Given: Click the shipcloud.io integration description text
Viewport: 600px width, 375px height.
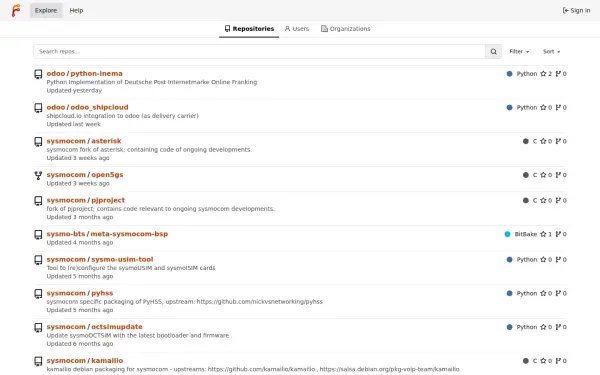Looking at the screenshot, I should pyautogui.click(x=122, y=116).
